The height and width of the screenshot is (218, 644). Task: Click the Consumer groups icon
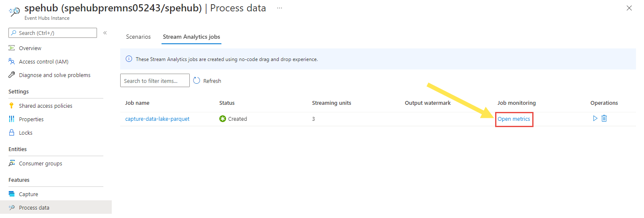(12, 163)
